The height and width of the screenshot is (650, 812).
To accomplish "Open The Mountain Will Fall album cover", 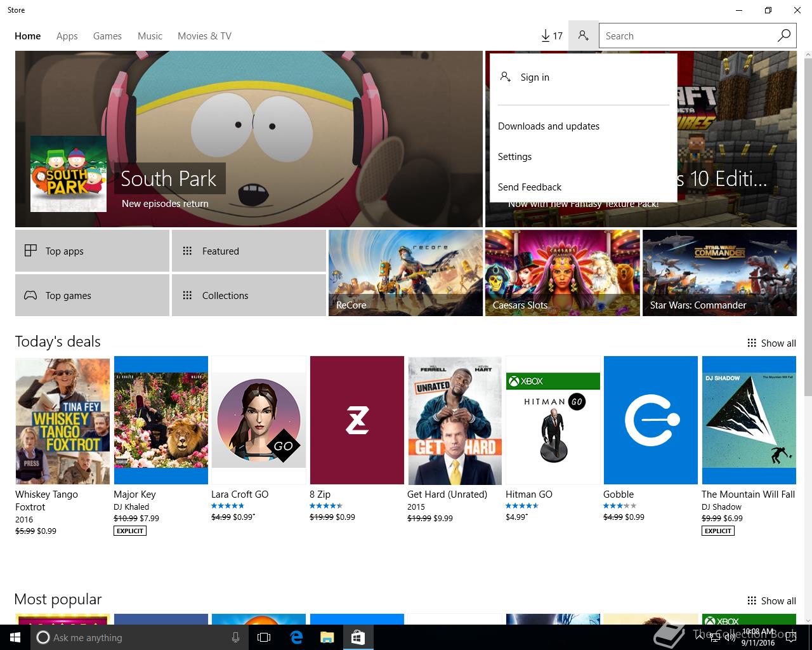I will 749,420.
